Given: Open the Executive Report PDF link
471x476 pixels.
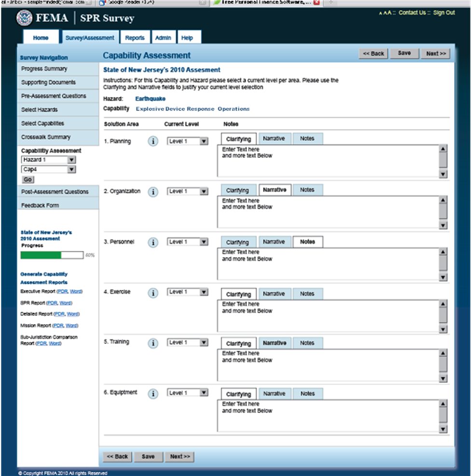Looking at the screenshot, I should coord(62,292).
